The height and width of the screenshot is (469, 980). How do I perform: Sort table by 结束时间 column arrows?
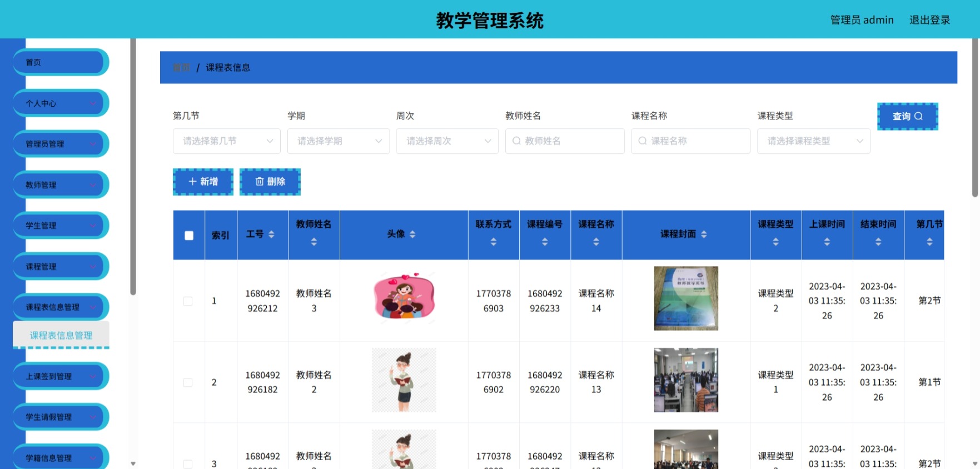pos(878,242)
